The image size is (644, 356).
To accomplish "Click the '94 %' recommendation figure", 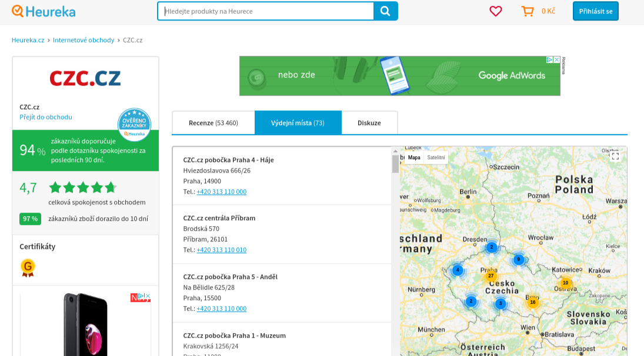I will (32, 150).
